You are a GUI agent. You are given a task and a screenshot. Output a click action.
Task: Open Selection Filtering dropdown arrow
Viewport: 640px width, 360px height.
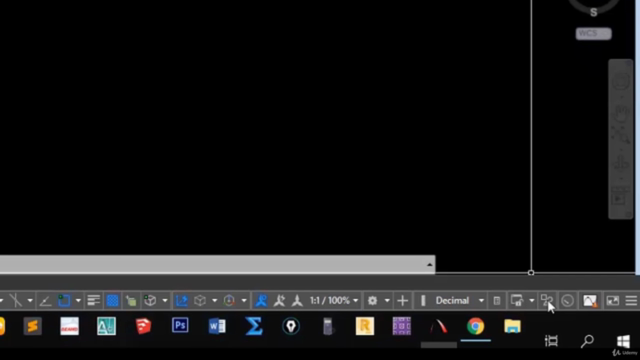click(214, 301)
